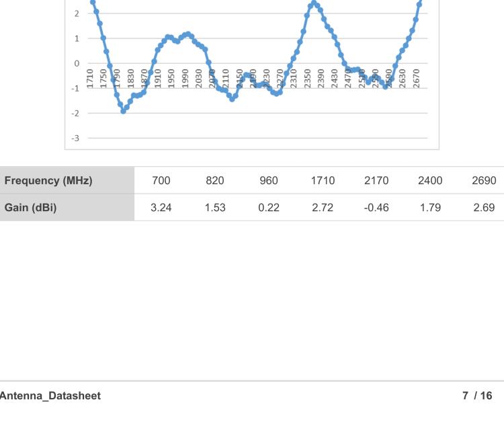Click the "Gain (dBi)" row header
Viewport: 504px width, 437px height.
coord(30,207)
